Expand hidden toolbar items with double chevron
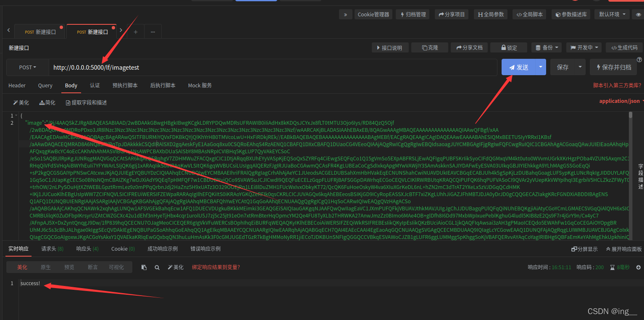The height and width of the screenshot is (320, 644). click(345, 14)
